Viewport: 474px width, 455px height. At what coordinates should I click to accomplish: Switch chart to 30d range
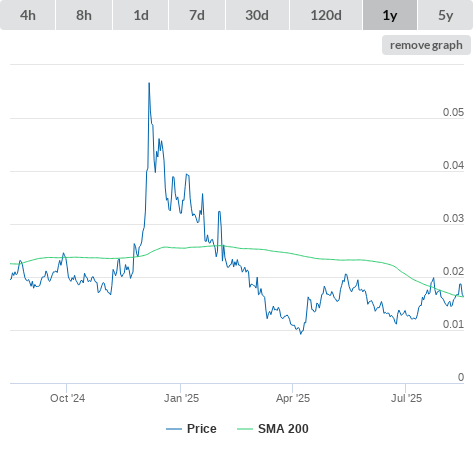[x=257, y=15]
